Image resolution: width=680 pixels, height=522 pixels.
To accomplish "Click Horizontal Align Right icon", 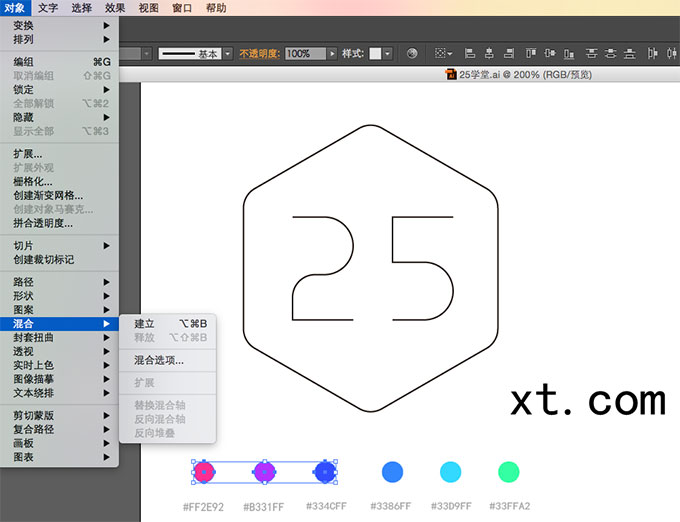I will (509, 53).
